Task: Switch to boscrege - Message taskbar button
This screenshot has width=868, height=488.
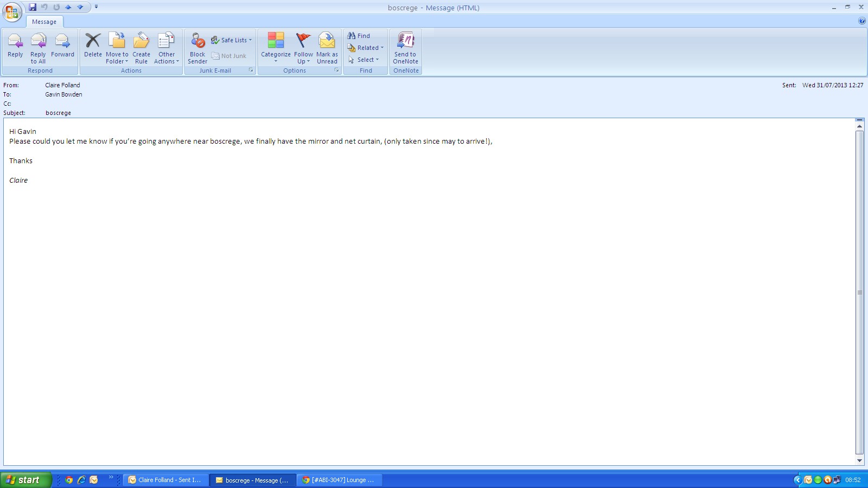Action: tap(253, 480)
